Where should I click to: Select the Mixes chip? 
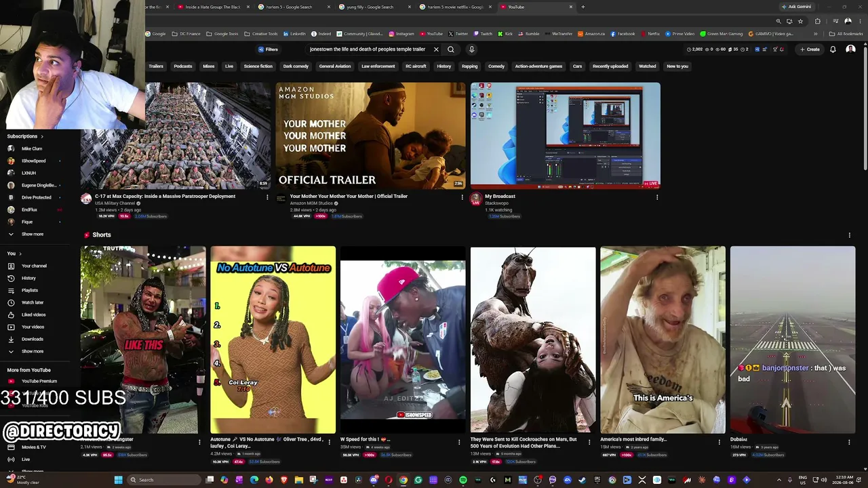point(209,66)
